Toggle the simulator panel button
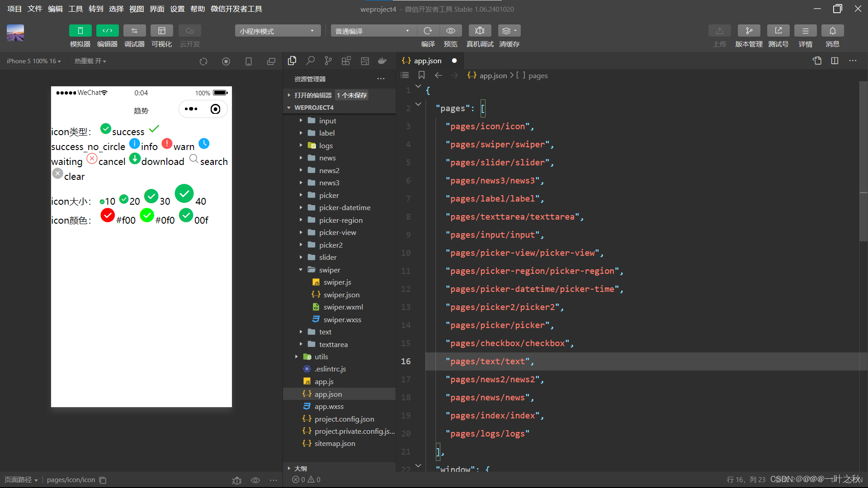The width and height of the screenshot is (868, 488). click(x=80, y=31)
